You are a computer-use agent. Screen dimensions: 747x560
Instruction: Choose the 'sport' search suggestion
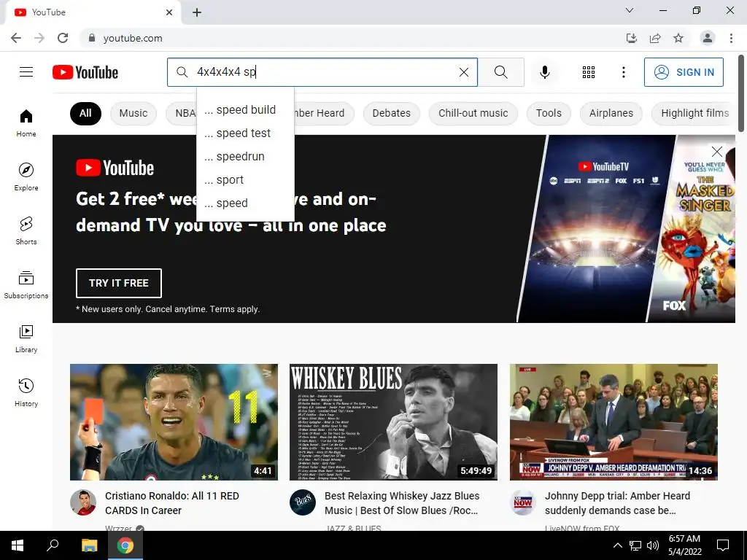click(245, 179)
